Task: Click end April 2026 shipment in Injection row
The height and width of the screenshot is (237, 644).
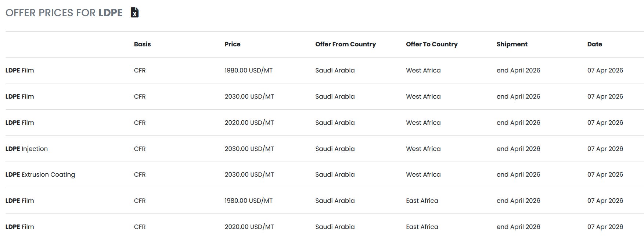Action: click(518, 149)
